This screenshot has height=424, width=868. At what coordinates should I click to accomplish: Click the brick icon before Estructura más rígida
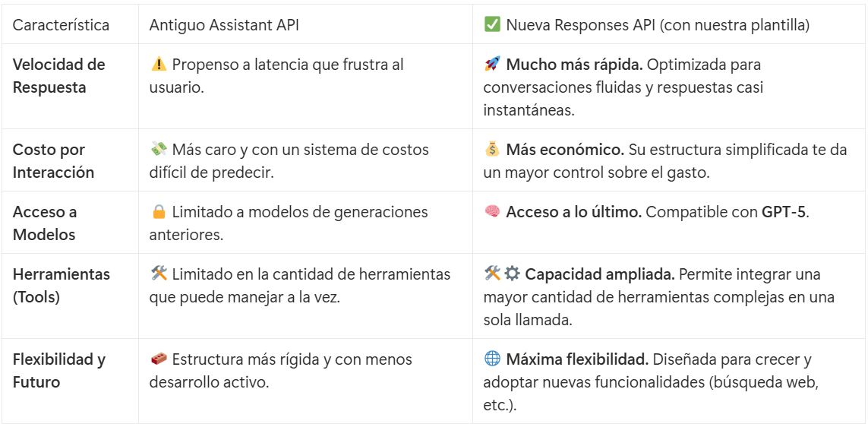pyautogui.click(x=158, y=359)
